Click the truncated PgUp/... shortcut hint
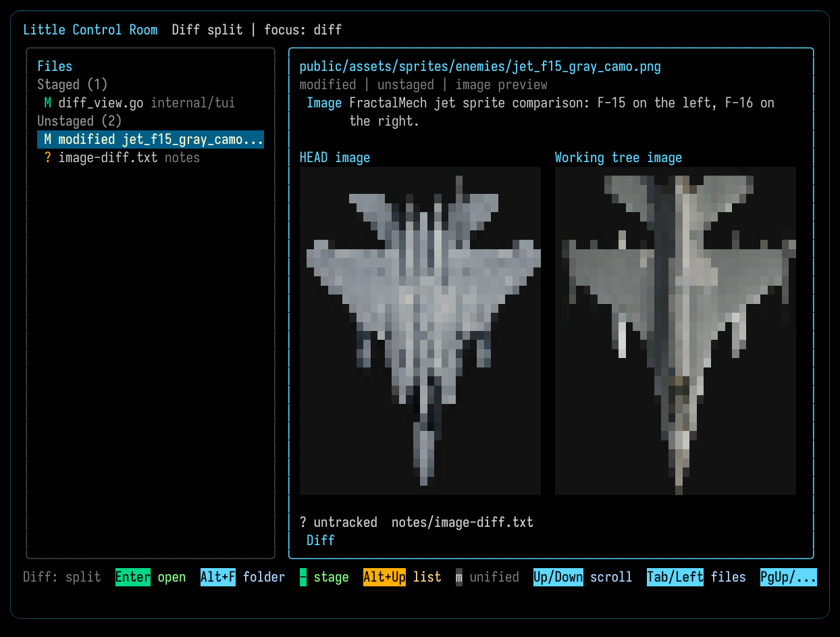 789,577
